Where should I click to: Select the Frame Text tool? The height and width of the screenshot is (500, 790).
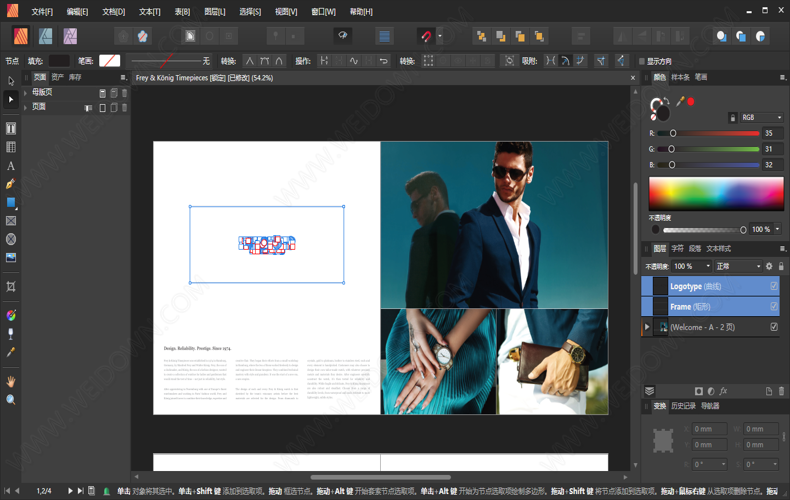tap(11, 129)
